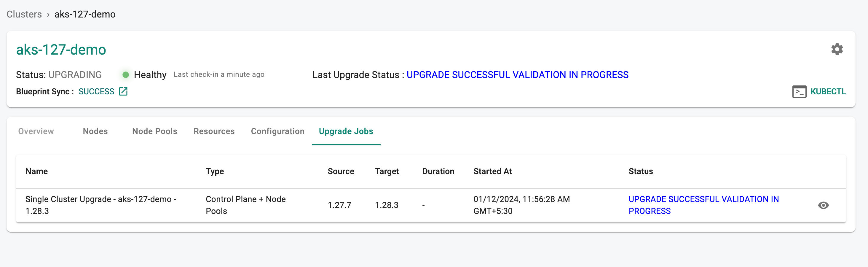Open the Node Pools tab
This screenshot has width=868, height=267.
pos(155,131)
